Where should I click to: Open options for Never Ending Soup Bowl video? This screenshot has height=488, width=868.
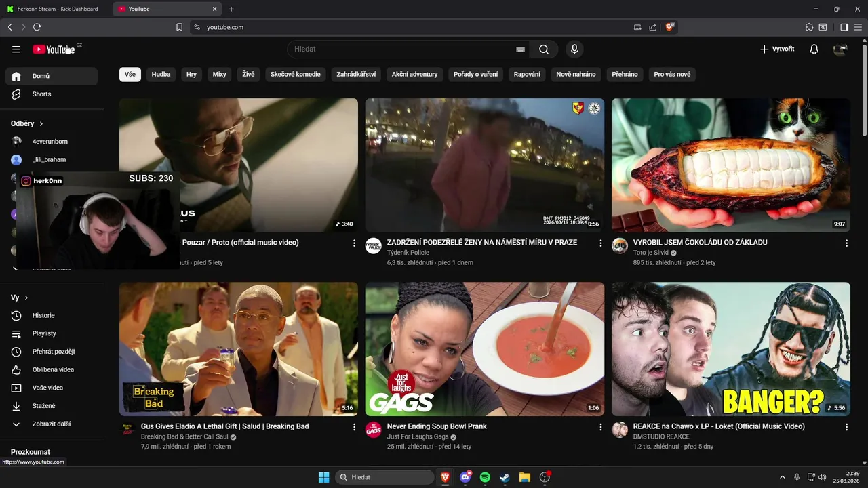(x=600, y=427)
